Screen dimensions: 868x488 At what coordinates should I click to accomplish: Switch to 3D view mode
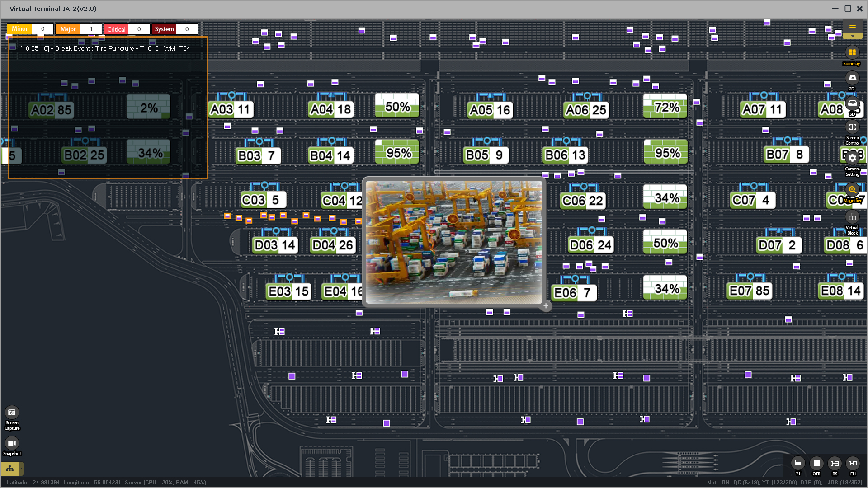tap(852, 103)
